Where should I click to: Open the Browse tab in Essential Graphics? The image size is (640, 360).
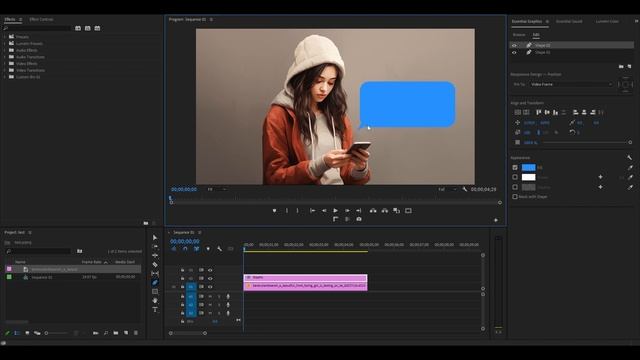[x=519, y=35]
